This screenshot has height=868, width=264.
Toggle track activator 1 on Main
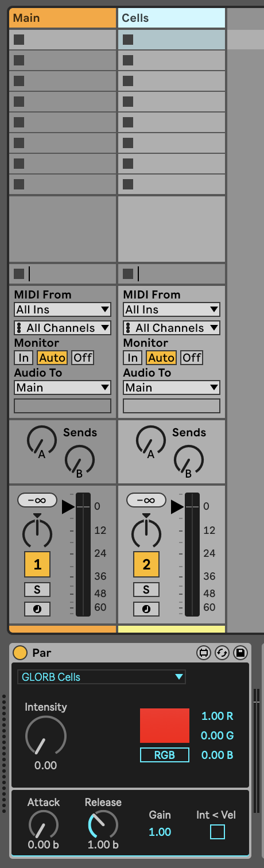point(37,564)
